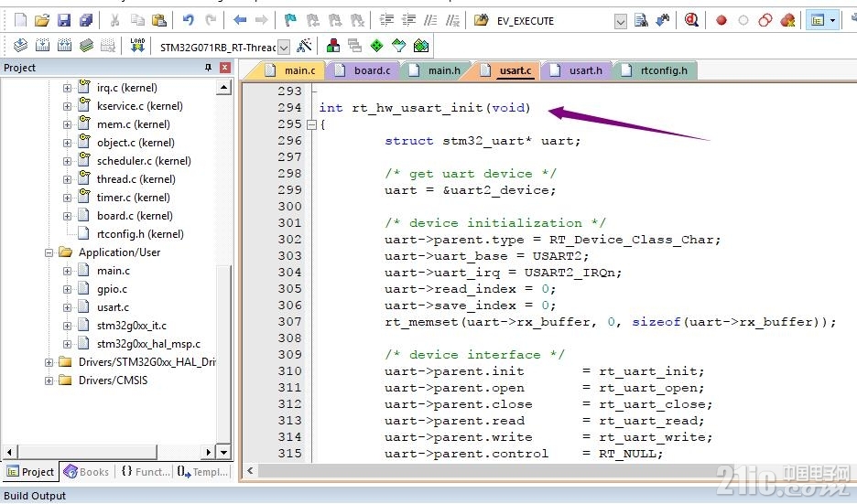This screenshot has height=504, width=857.
Task: Open Manage Project Items cubes icon
Action: (x=333, y=46)
